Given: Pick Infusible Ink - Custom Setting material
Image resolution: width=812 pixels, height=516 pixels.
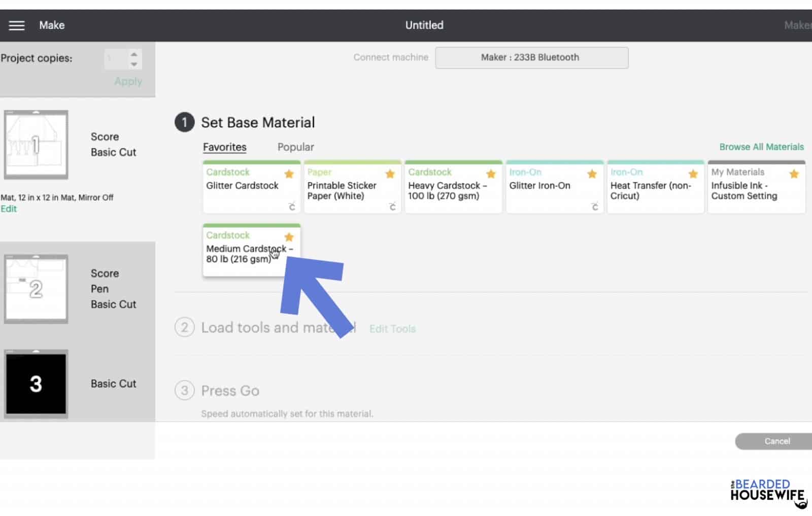Looking at the screenshot, I should point(756,187).
